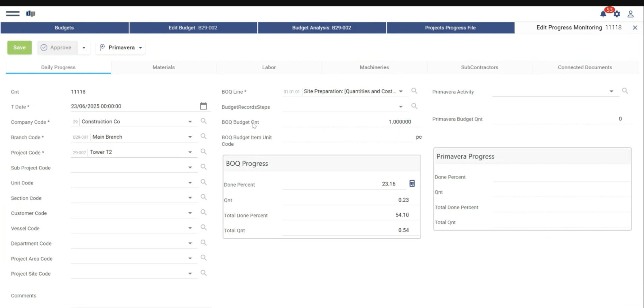644x308 pixels.
Task: Switch to the Materials tab
Action: click(163, 67)
